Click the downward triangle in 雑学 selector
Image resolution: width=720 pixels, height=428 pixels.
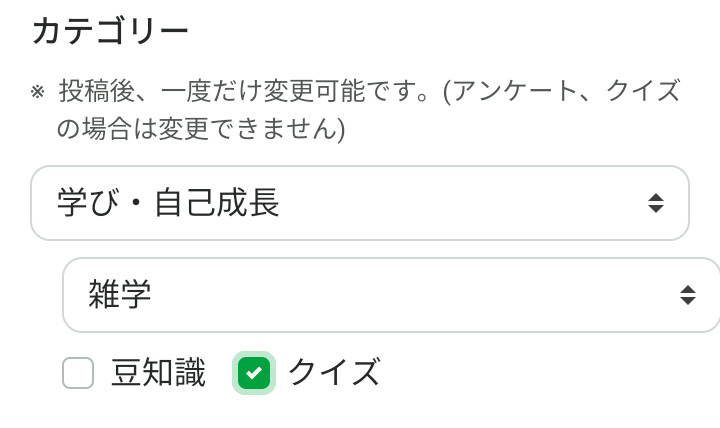[x=688, y=302]
